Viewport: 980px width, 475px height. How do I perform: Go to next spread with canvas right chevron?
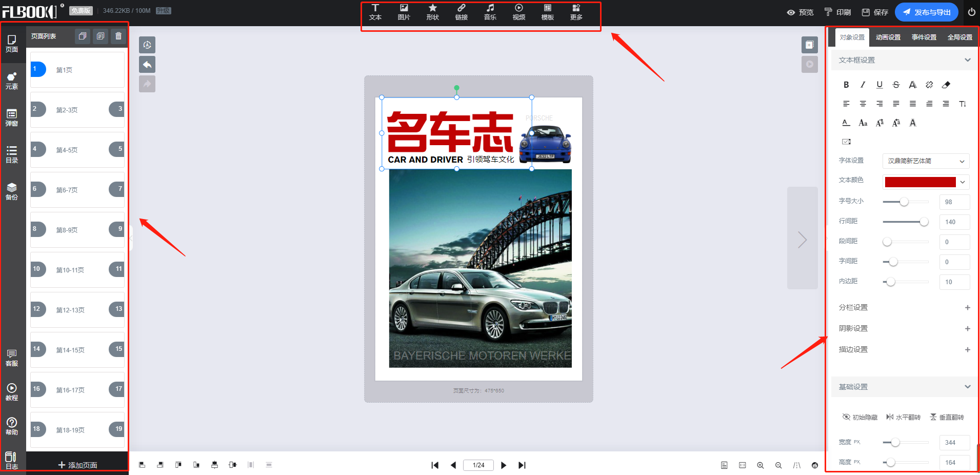[x=802, y=239]
